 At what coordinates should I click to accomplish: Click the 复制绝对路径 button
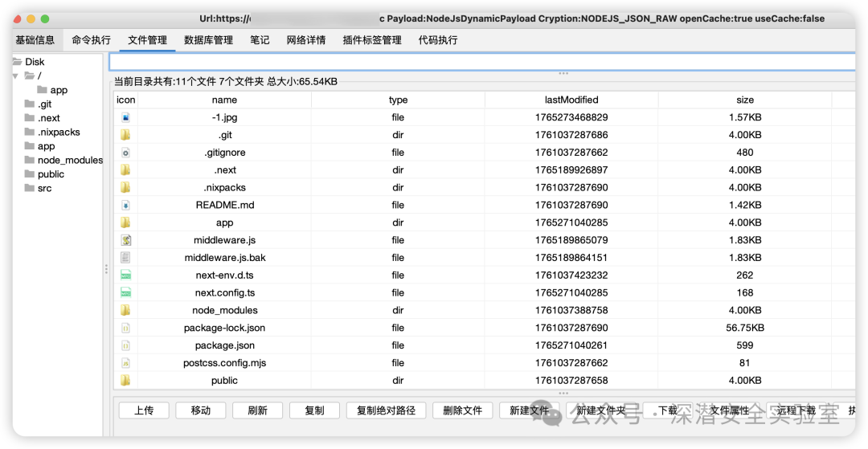click(x=386, y=410)
